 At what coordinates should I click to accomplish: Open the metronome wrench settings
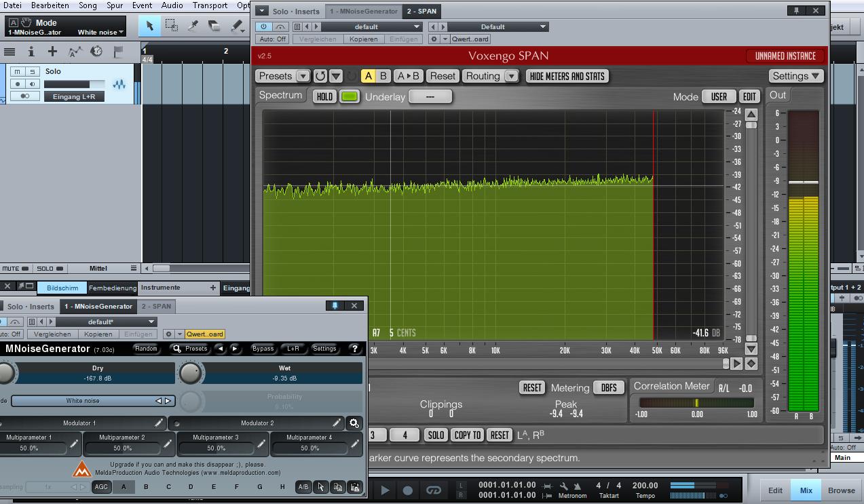tap(563, 486)
